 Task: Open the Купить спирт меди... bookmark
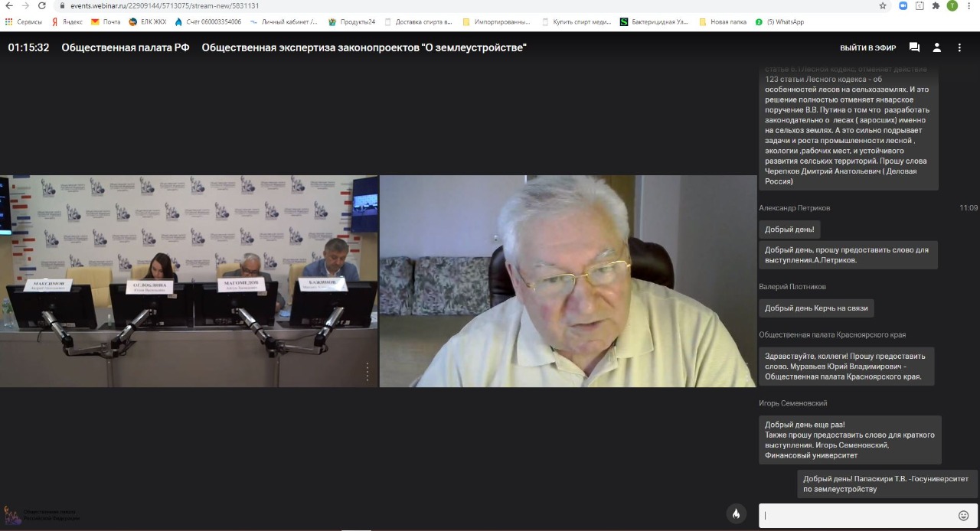coord(577,22)
